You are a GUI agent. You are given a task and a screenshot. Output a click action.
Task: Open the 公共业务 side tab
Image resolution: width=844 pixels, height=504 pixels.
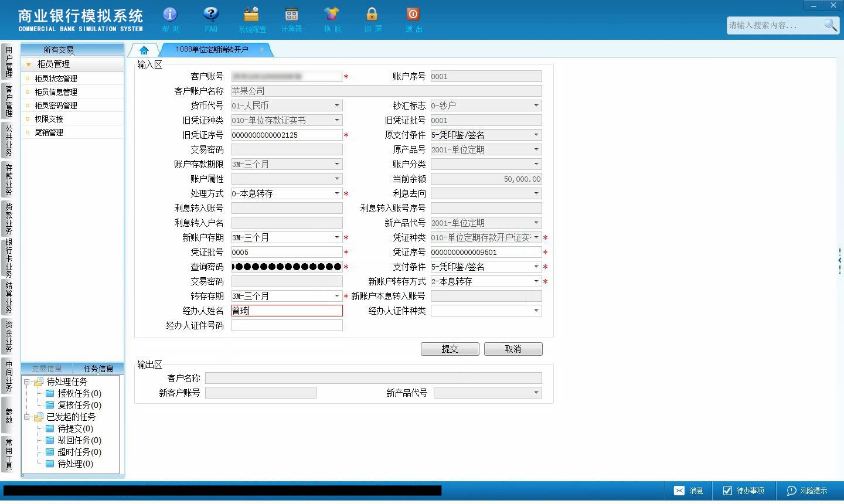click(8, 140)
